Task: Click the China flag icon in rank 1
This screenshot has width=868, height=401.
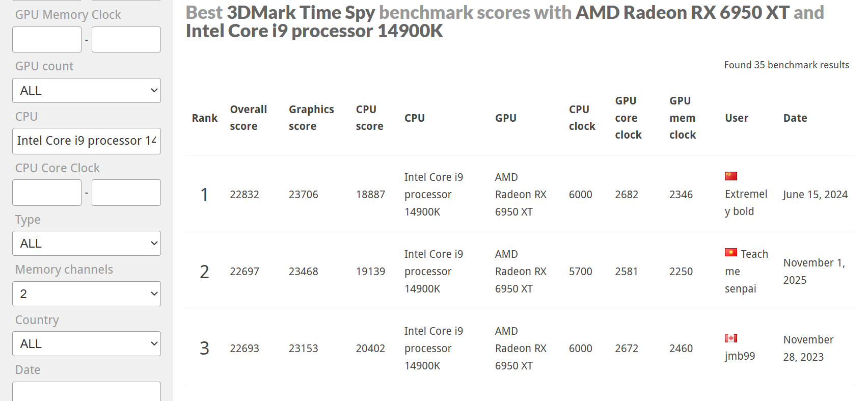Action: click(x=731, y=176)
